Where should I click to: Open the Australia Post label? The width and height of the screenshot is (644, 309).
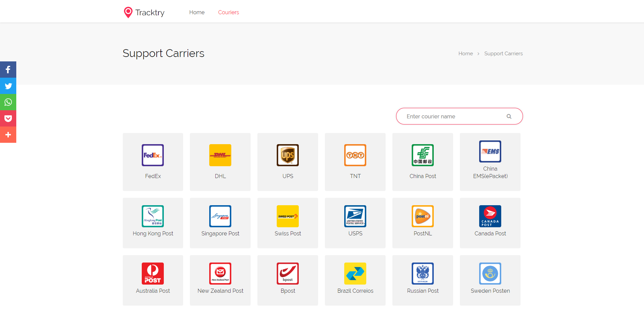[x=153, y=291]
